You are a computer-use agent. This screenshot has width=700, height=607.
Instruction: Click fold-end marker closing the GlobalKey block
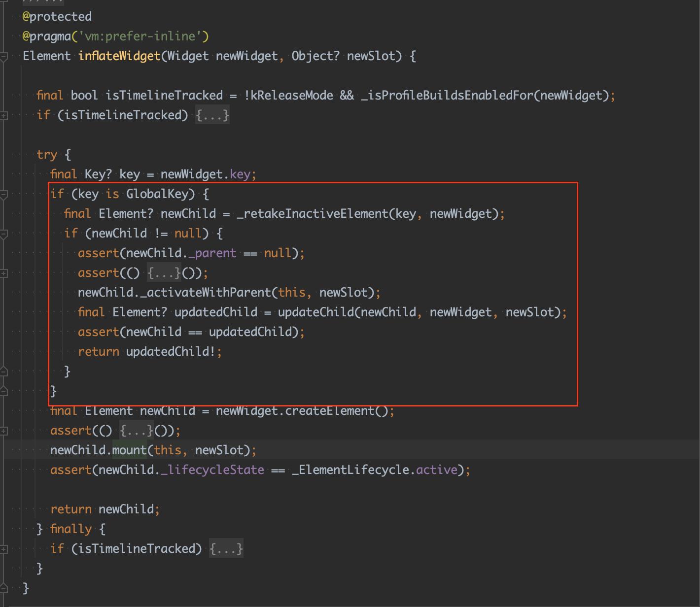tap(3, 391)
